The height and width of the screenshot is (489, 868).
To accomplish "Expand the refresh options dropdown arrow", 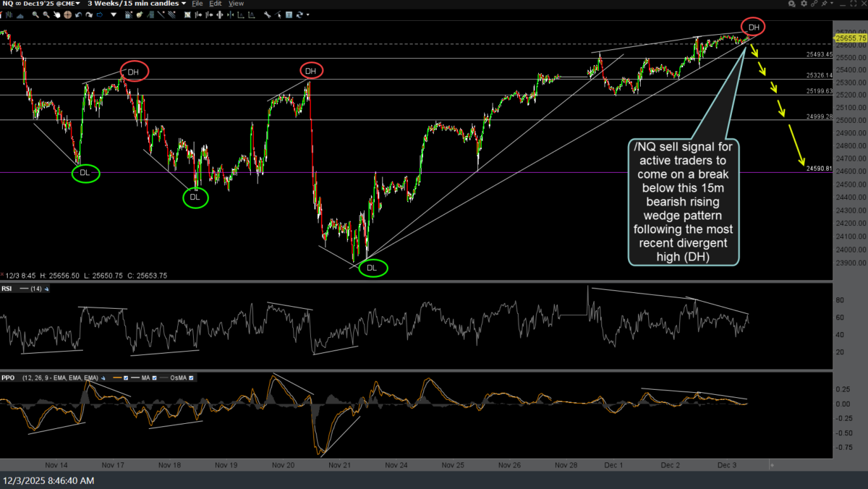I will click(309, 14).
